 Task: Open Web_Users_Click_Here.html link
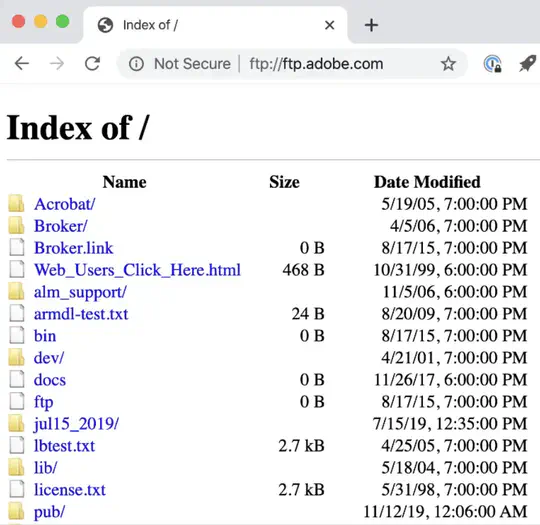point(137,270)
